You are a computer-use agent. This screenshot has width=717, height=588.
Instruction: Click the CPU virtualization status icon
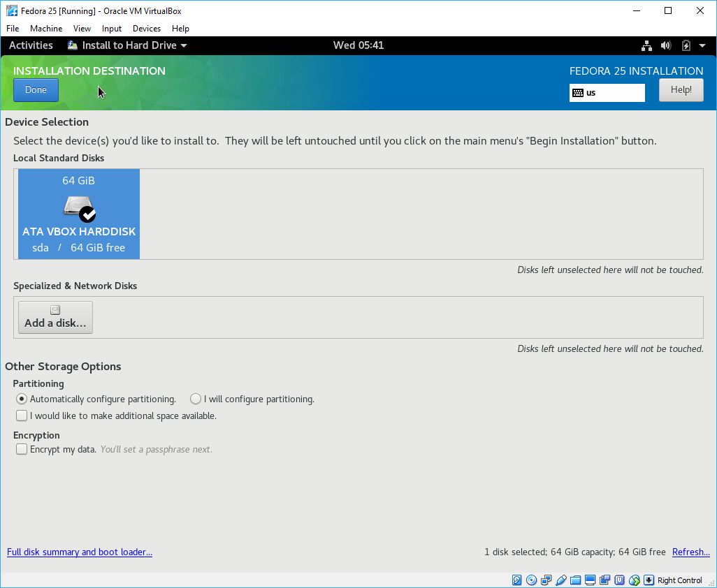[619, 580]
